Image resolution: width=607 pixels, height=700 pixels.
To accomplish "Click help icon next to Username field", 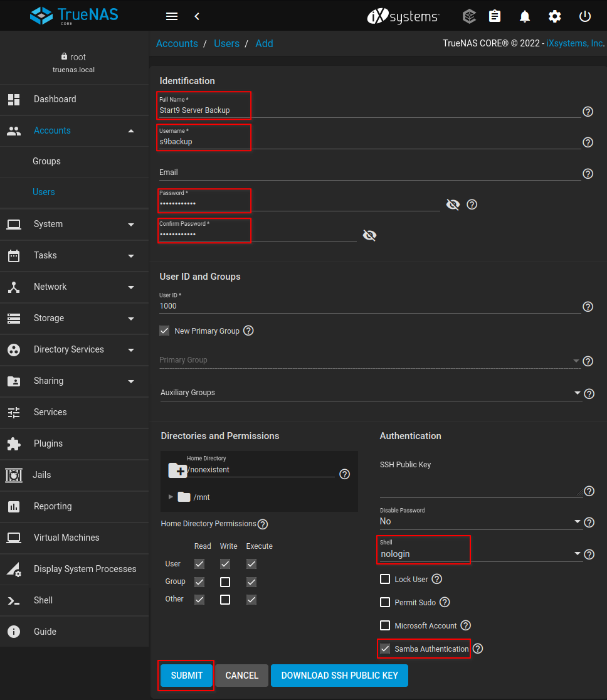I will click(x=588, y=142).
